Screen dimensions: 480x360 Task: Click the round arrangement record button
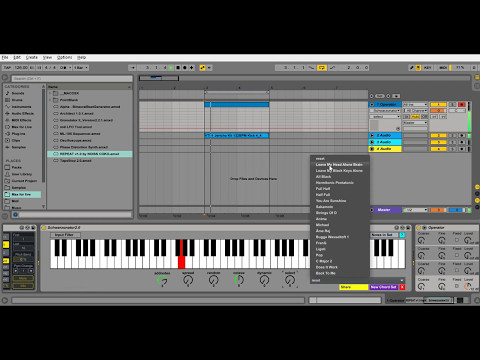(185, 68)
